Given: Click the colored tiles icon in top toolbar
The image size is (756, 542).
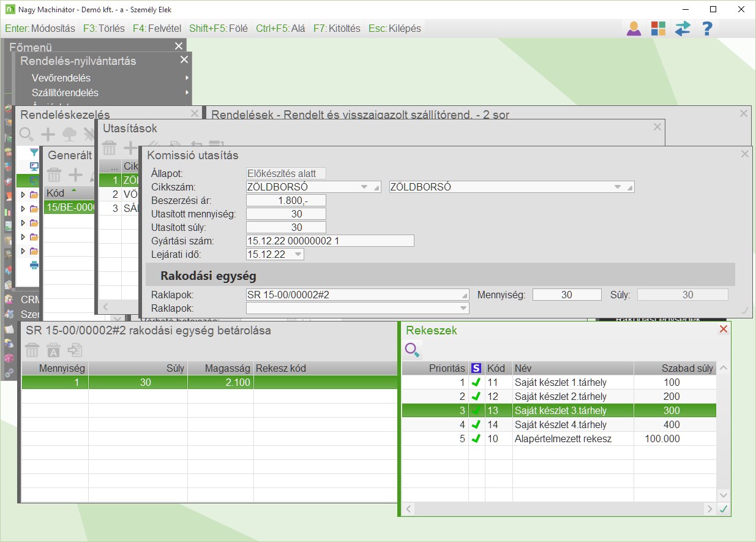Looking at the screenshot, I should pyautogui.click(x=658, y=28).
